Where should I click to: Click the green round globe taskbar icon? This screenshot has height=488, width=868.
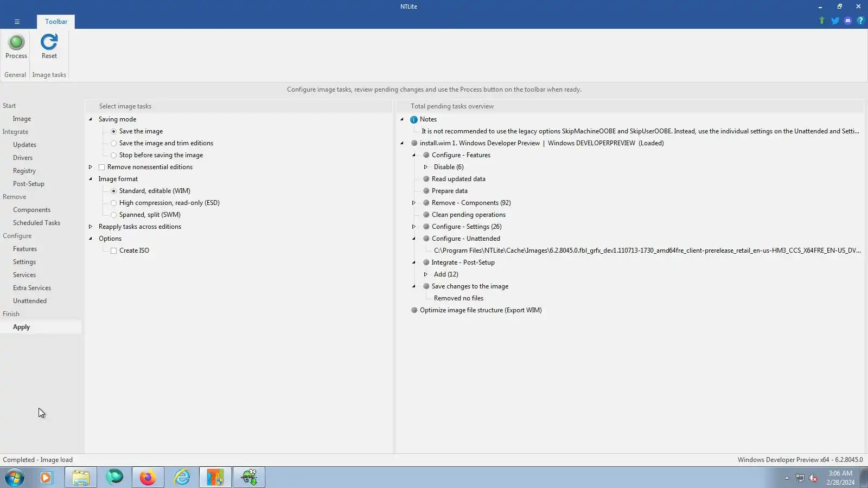coord(114,477)
